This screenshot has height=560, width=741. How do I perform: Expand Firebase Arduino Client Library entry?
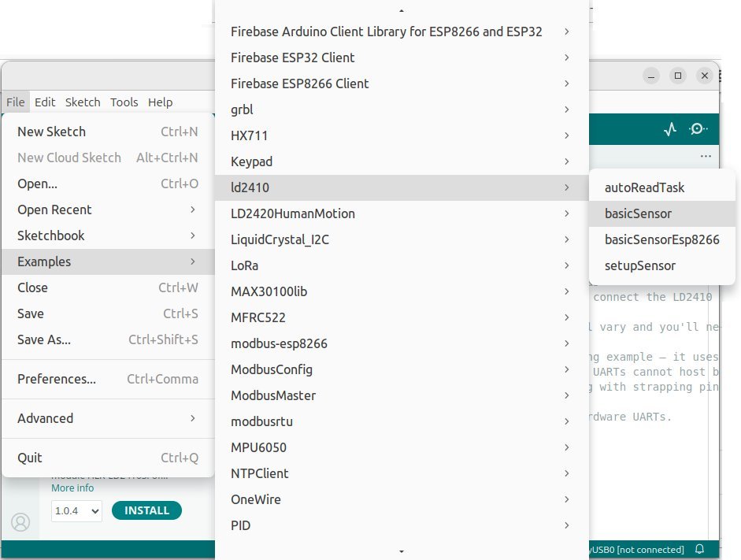point(402,32)
